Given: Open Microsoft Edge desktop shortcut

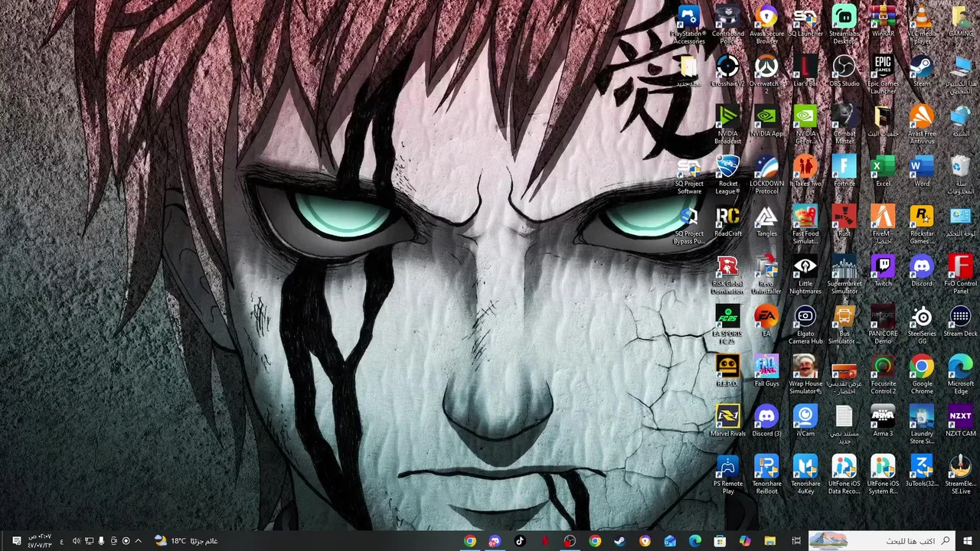Looking at the screenshot, I should pos(961,375).
